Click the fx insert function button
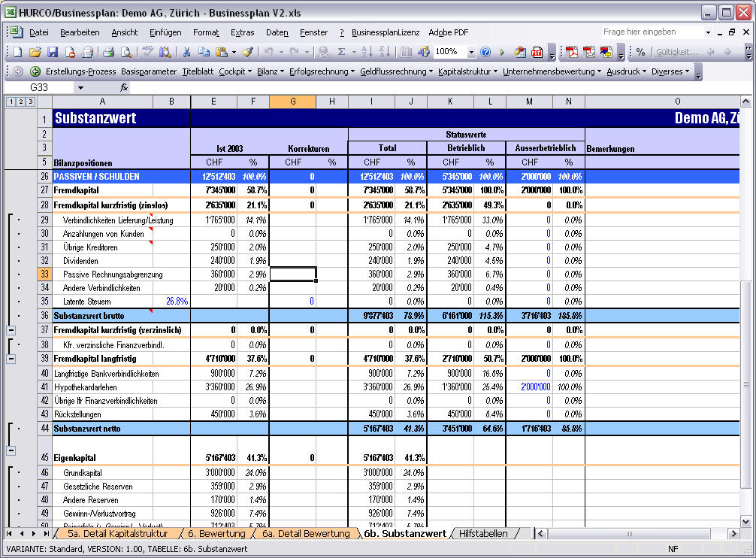The image size is (756, 558). [124, 87]
